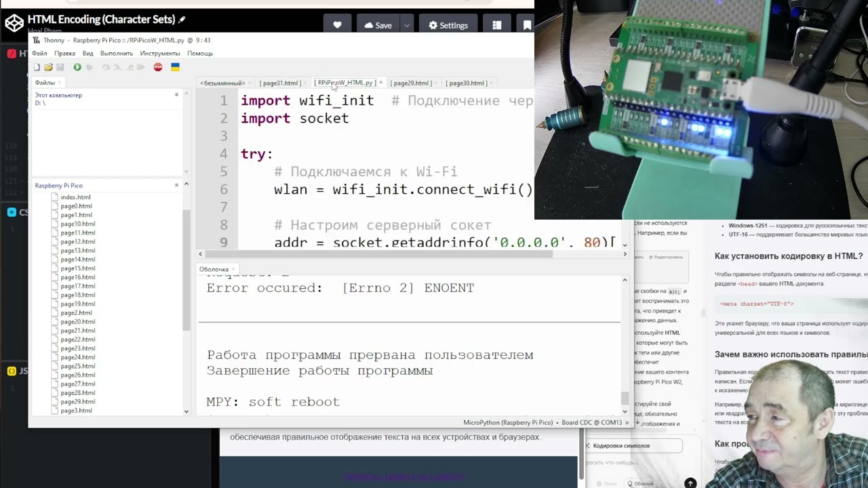868x488 pixels.
Task: Close the page30.html tab
Action: (491, 83)
